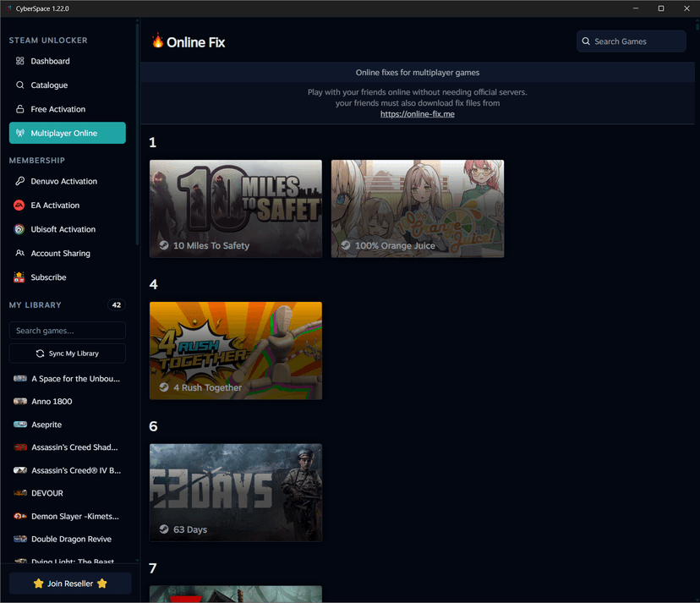Click the EA Activation logo icon
The width and height of the screenshot is (700, 603).
coord(20,206)
